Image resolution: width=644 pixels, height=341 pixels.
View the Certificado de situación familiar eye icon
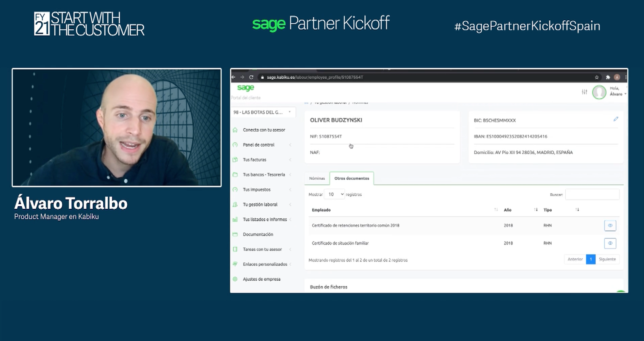[610, 243]
